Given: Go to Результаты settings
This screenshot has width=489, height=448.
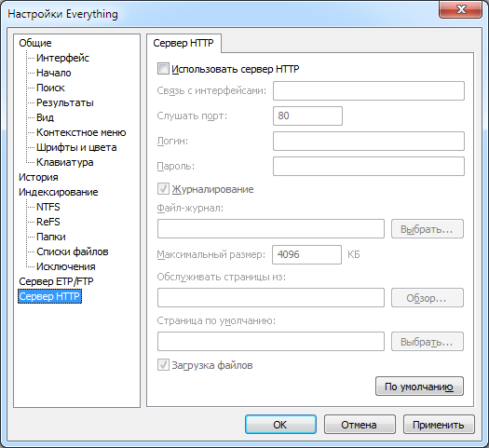Looking at the screenshot, I should tap(65, 102).
